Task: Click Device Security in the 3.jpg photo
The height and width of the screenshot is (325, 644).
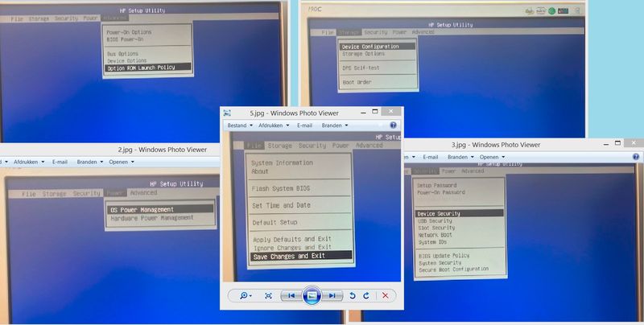Action: click(x=459, y=213)
